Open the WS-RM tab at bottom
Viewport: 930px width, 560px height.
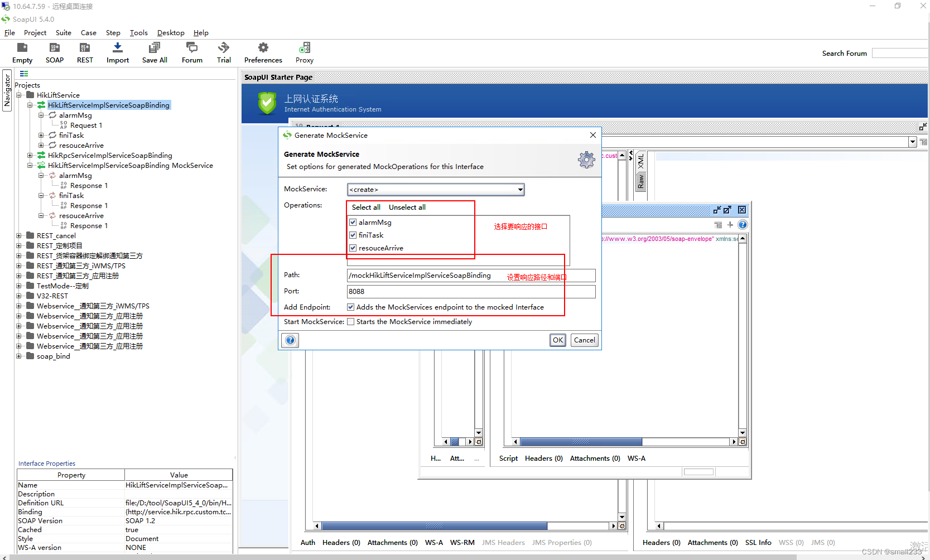click(462, 543)
